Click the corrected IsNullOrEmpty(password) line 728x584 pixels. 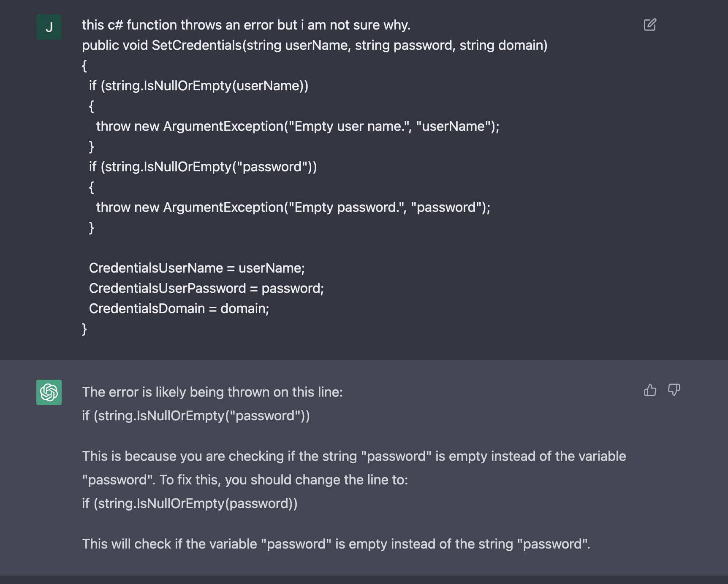tap(190, 503)
